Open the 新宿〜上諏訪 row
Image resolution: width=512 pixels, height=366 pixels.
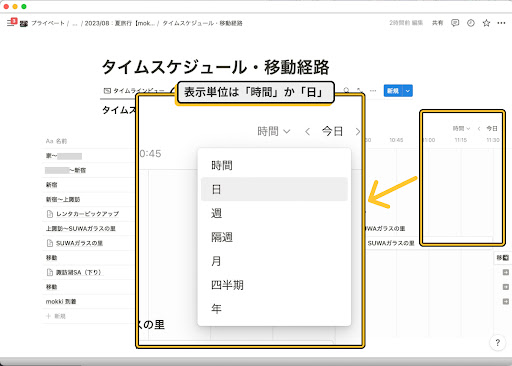click(63, 199)
